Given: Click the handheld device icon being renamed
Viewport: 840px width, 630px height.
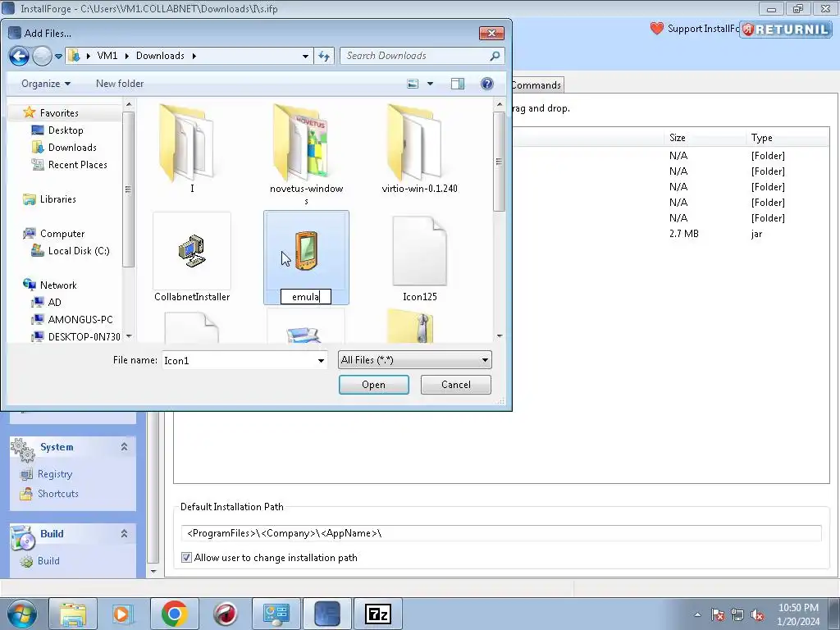Looking at the screenshot, I should 306,249.
